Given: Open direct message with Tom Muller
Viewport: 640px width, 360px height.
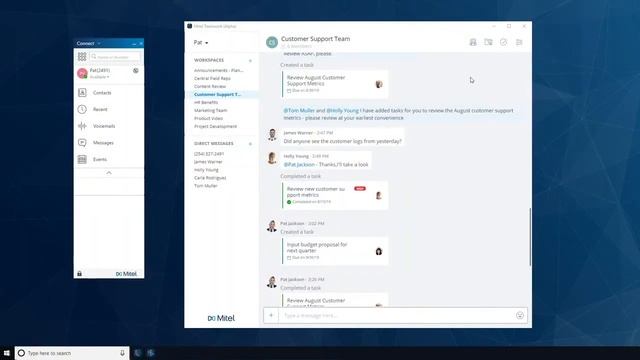Looking at the screenshot, I should click(206, 186).
